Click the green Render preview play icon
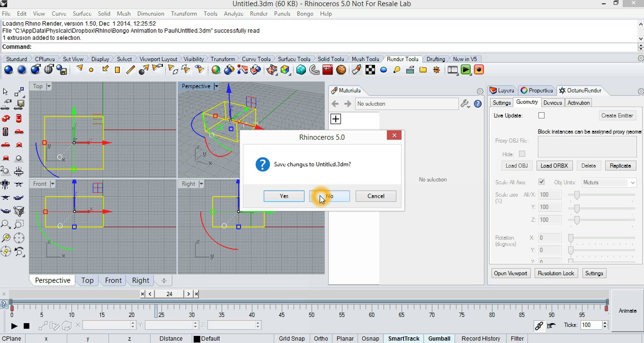The height and width of the screenshot is (343, 644). tap(466, 70)
